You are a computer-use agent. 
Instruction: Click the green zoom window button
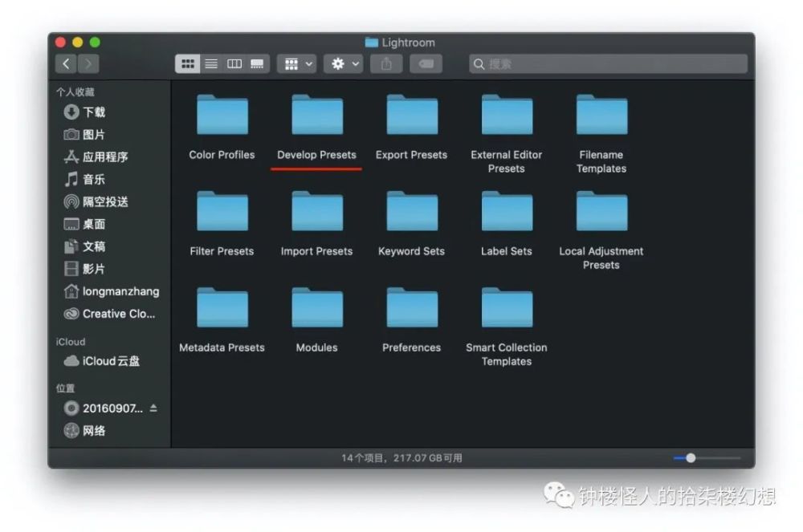point(95,43)
